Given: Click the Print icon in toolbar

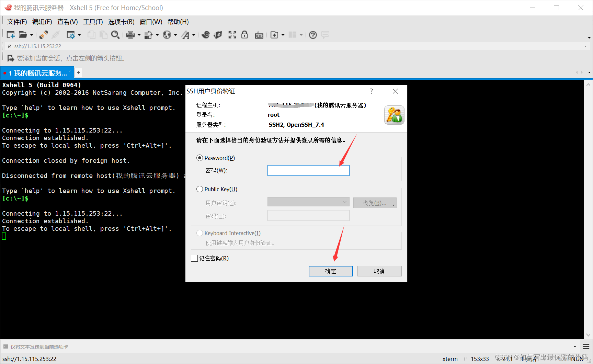Looking at the screenshot, I should coord(130,35).
